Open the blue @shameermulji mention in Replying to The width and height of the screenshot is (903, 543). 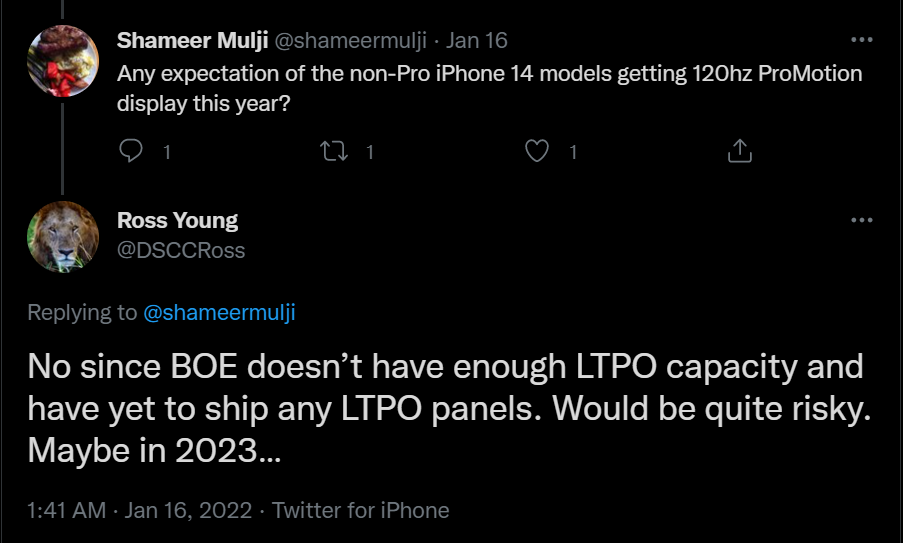tap(220, 312)
